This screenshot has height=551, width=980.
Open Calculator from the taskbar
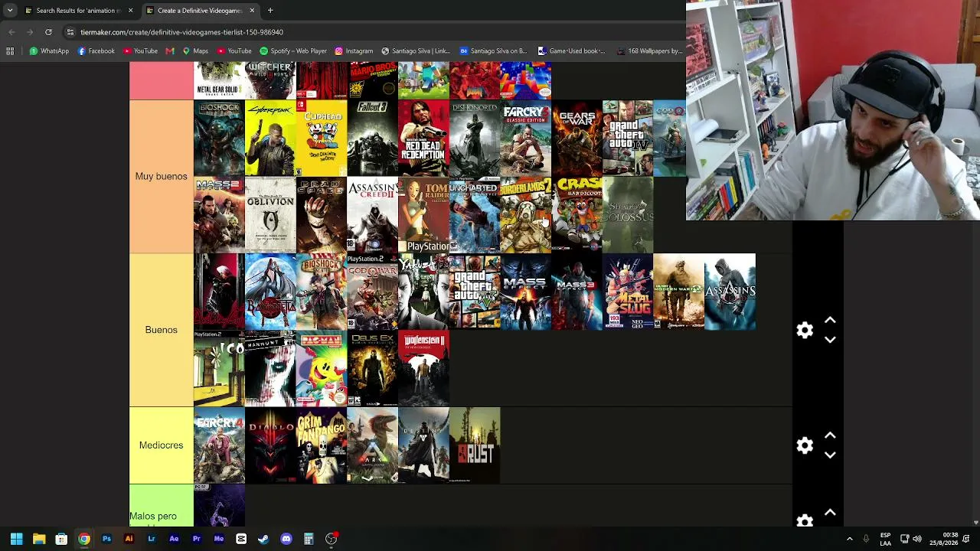coord(309,539)
